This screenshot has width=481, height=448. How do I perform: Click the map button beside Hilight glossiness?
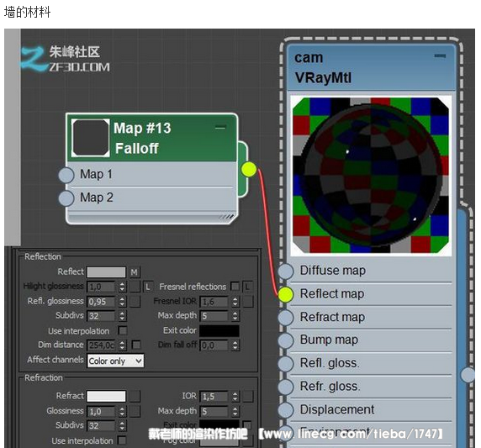(x=135, y=287)
